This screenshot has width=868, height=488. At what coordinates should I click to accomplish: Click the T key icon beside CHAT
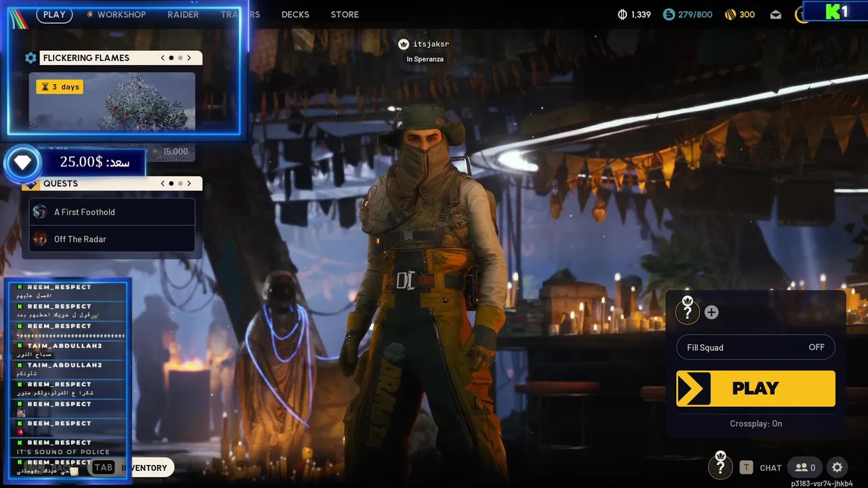746,467
